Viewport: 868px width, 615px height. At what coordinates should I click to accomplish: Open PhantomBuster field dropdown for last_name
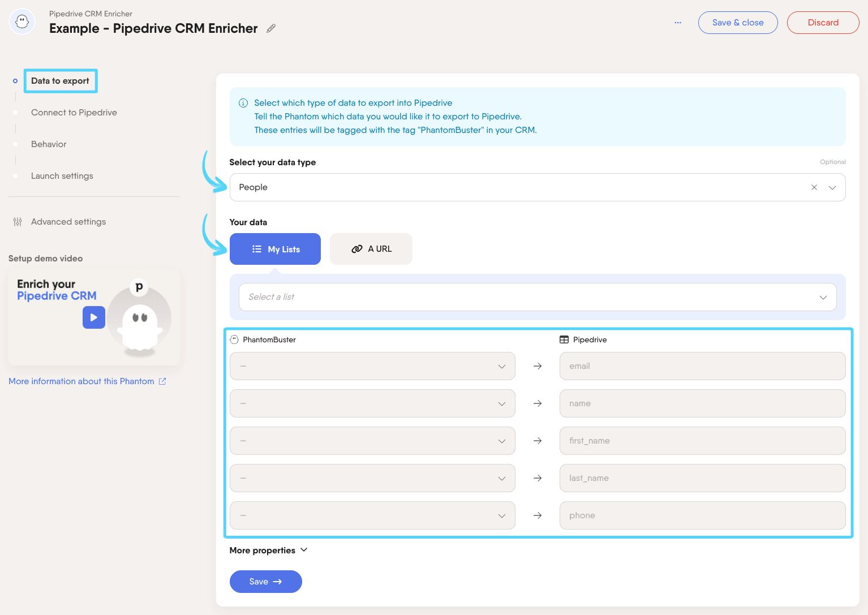[x=372, y=478]
